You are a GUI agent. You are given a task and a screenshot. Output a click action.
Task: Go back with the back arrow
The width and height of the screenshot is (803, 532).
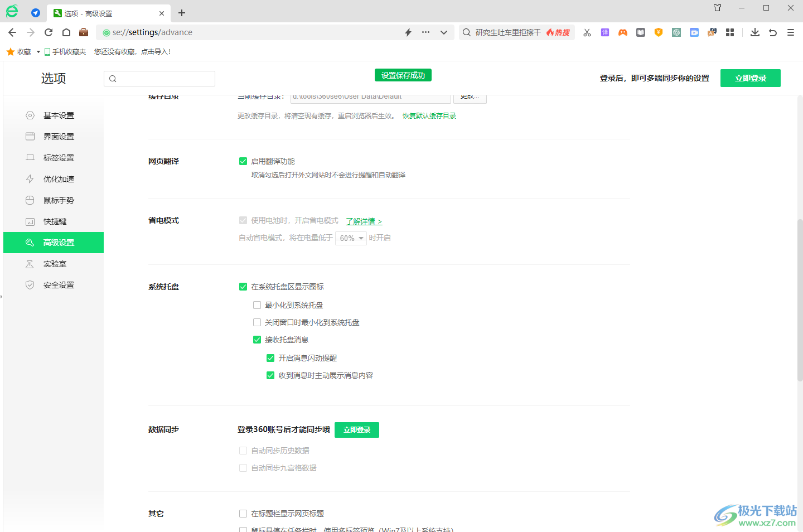(x=12, y=32)
